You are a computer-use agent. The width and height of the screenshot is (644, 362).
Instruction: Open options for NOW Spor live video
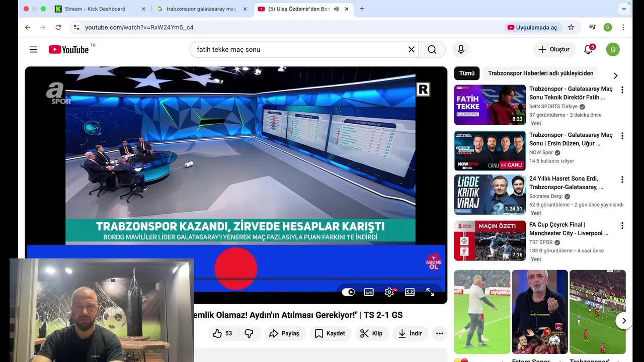(622, 136)
